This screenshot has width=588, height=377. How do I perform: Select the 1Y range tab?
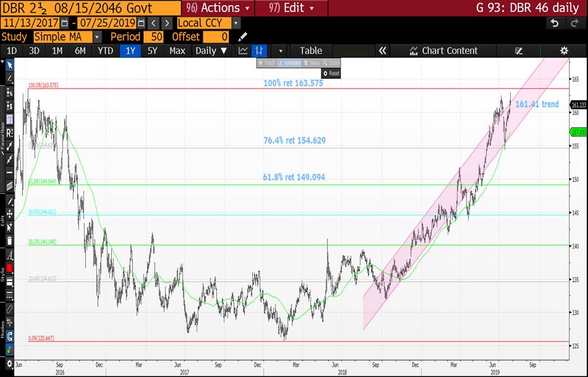click(x=130, y=51)
